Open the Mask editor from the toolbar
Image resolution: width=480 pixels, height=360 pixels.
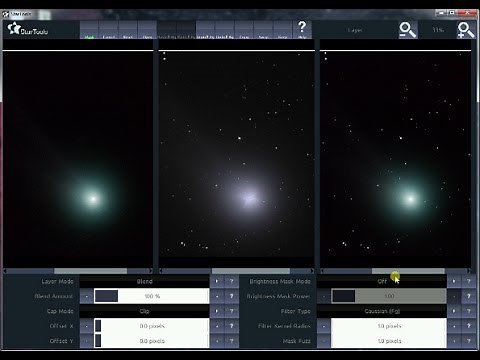coord(89,30)
